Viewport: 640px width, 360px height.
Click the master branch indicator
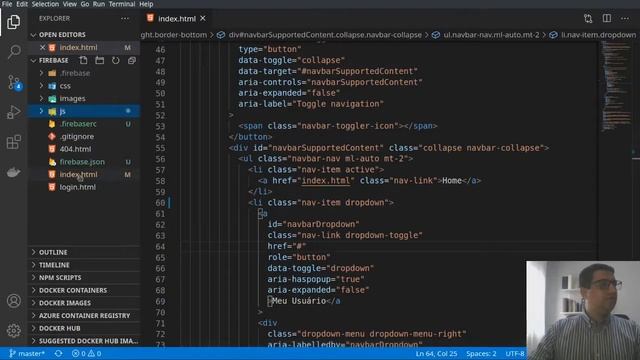click(x=27, y=353)
